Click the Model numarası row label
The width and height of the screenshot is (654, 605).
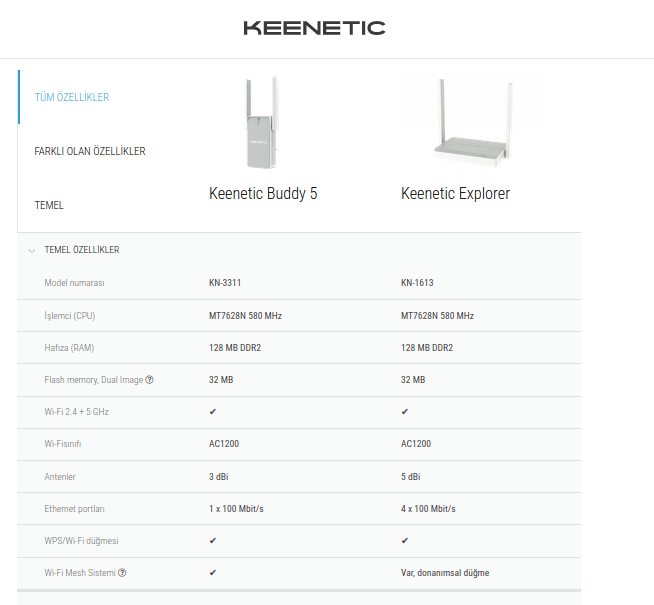75,283
